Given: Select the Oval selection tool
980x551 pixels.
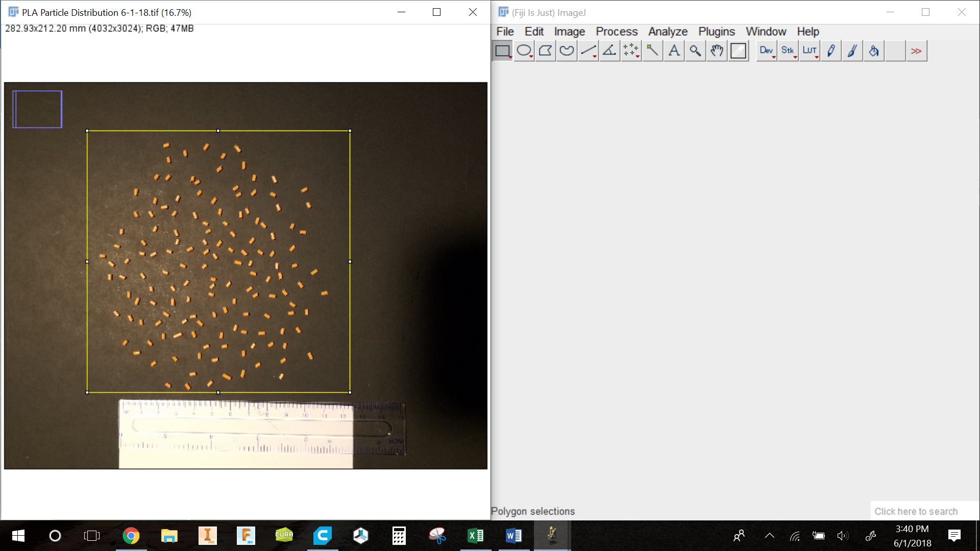Looking at the screenshot, I should 524,51.
